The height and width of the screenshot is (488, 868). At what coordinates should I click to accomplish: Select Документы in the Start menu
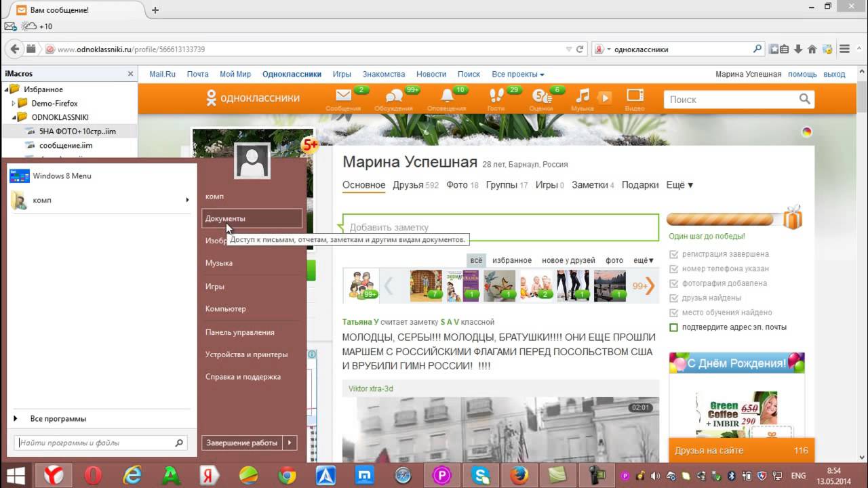click(252, 218)
